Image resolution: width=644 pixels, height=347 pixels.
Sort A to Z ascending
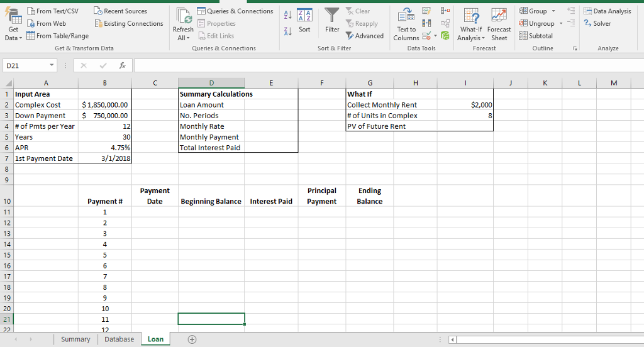point(287,15)
